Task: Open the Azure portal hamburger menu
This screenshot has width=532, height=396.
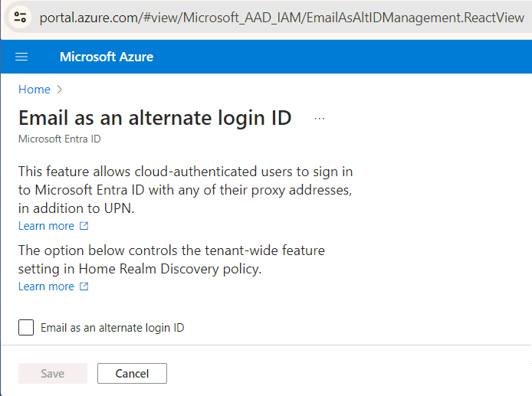Action: (21, 57)
